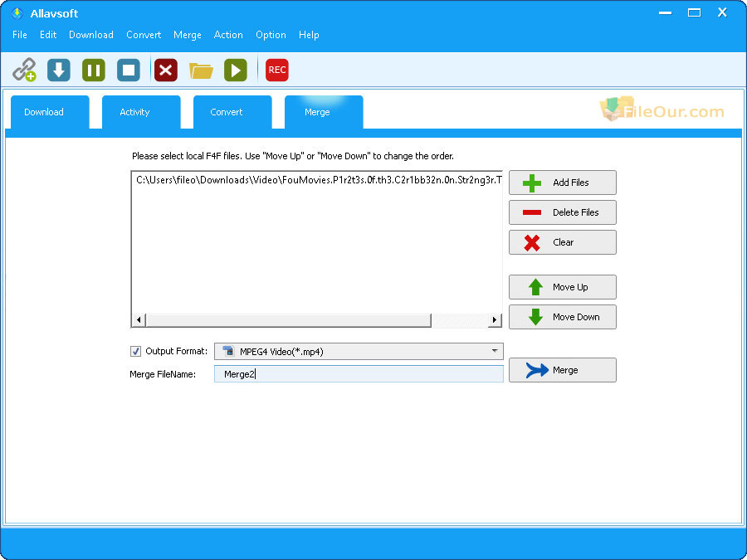Switch to the Activity tab
The width and height of the screenshot is (747, 560).
click(141, 112)
